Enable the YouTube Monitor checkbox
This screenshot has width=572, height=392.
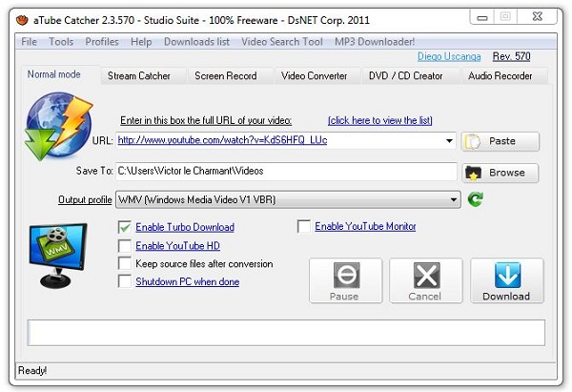pos(304,227)
